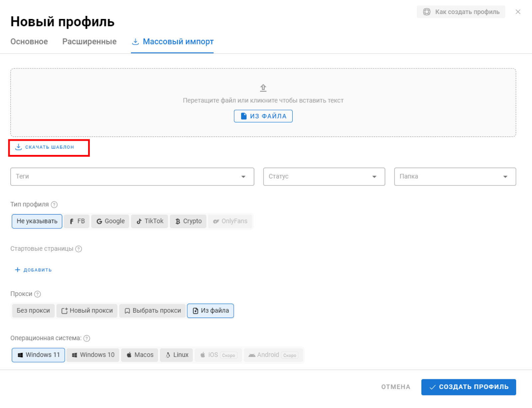This screenshot has height=408, width=532.
Task: Select Android operating system option
Action: click(273, 355)
